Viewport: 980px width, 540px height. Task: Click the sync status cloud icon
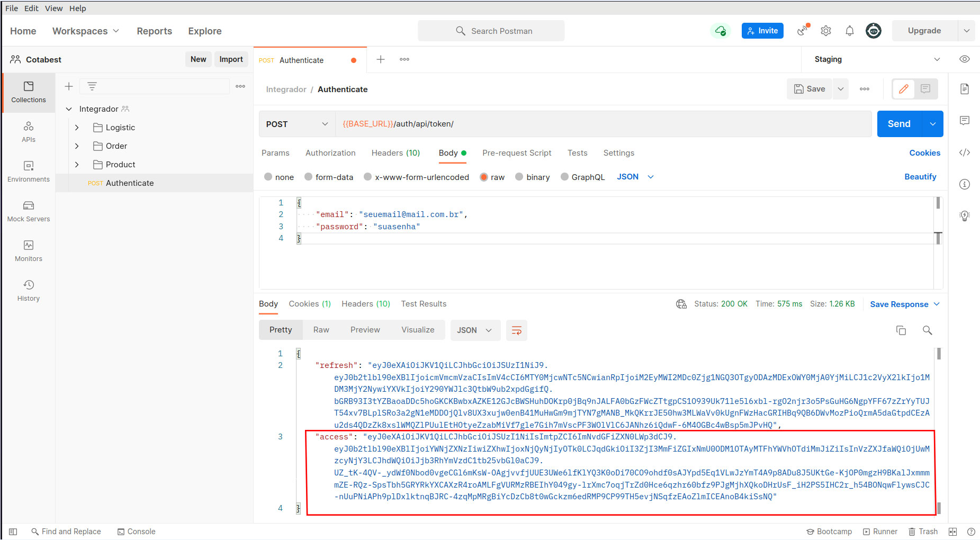tap(721, 31)
